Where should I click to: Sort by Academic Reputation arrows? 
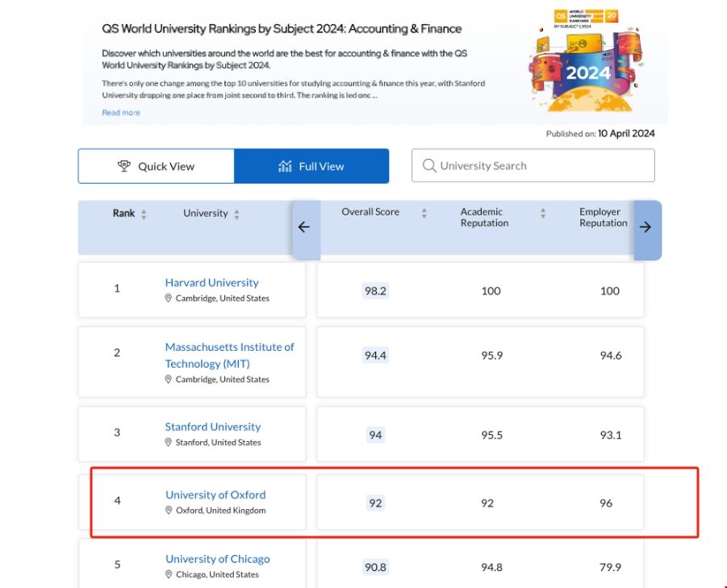(543, 214)
